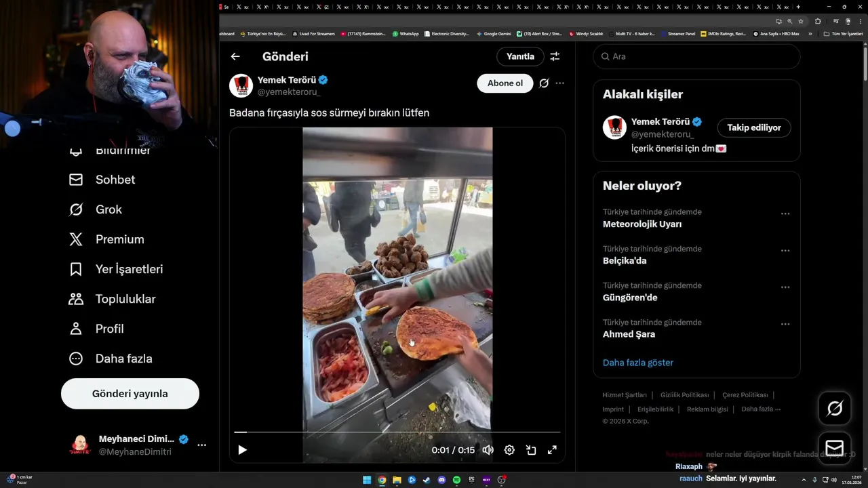
Task: Open more options for Meteorolojik Uyarı trend
Action: click(x=785, y=213)
